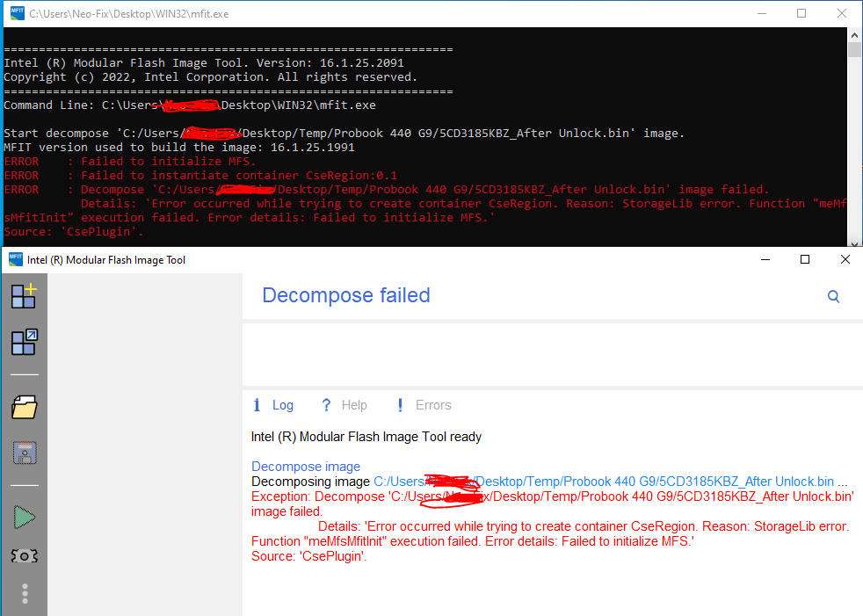Maximize the mfit.exe console window
This screenshot has height=616, width=863.
801,13
